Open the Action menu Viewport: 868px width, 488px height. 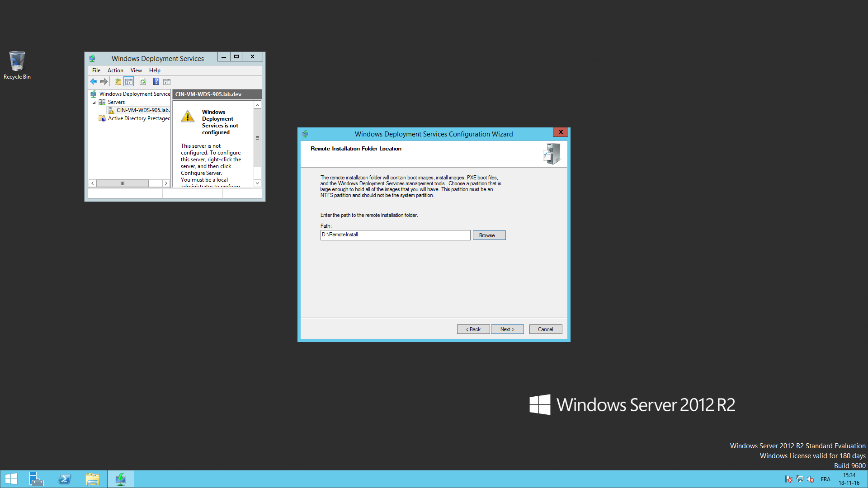115,70
